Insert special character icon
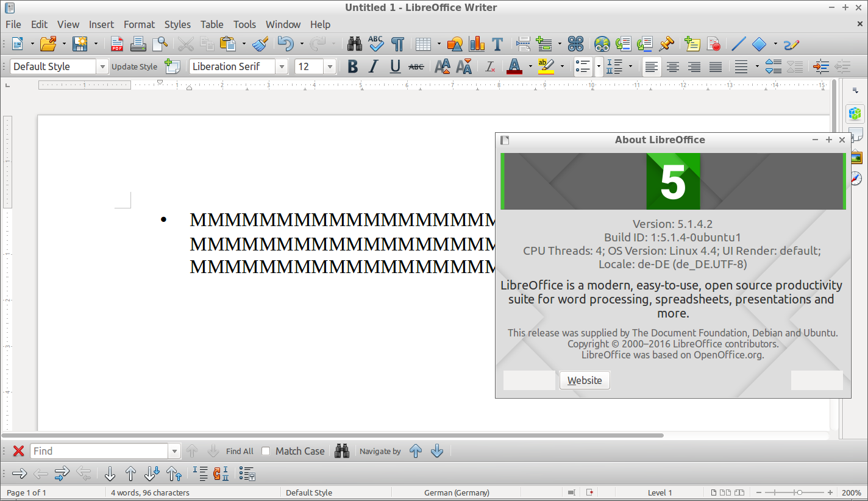This screenshot has width=868, height=501. coord(576,44)
